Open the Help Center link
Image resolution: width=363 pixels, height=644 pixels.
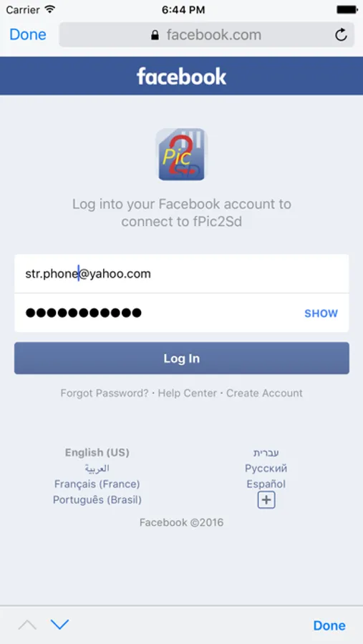pos(188,393)
